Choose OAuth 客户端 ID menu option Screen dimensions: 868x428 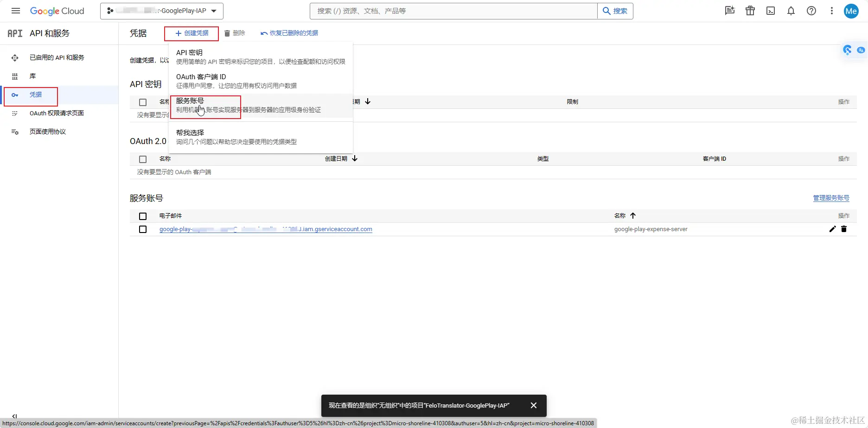pos(261,81)
